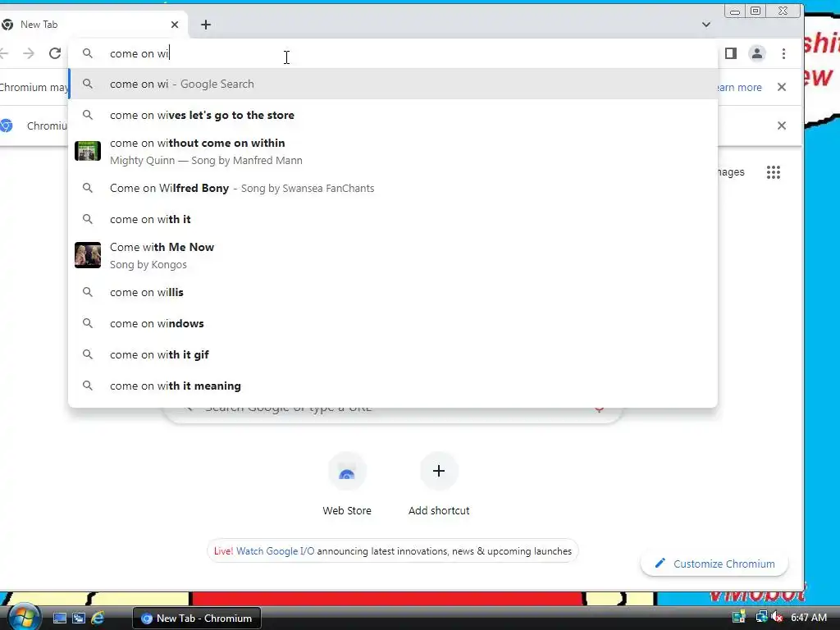
Task: Close the second Chromium infobar
Action: 782,126
